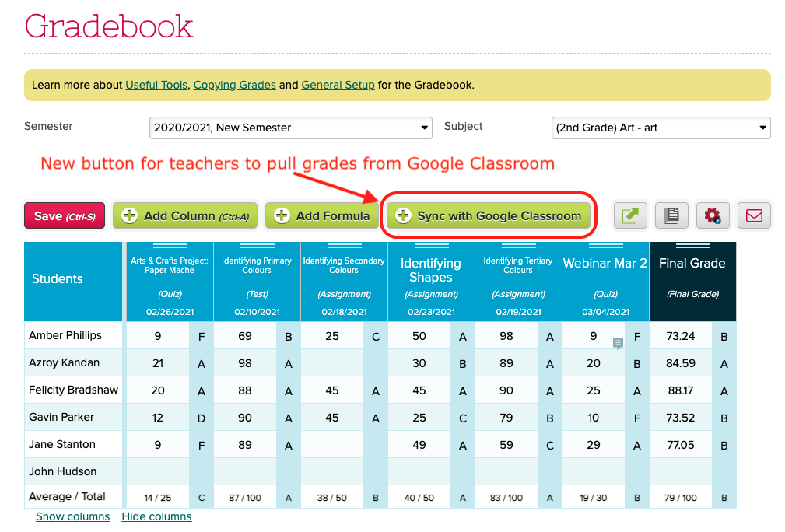Click the Average / Total row label
Viewport: 785px width, 532px height.
click(x=67, y=496)
